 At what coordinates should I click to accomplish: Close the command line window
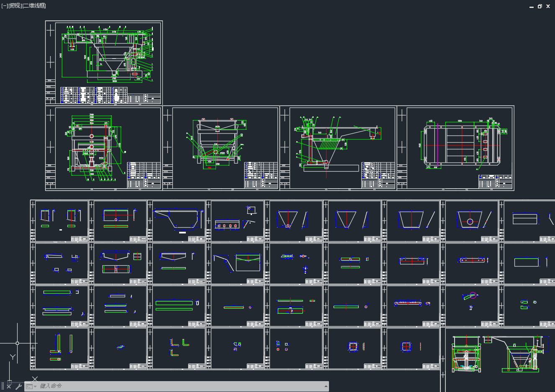pos(9,386)
